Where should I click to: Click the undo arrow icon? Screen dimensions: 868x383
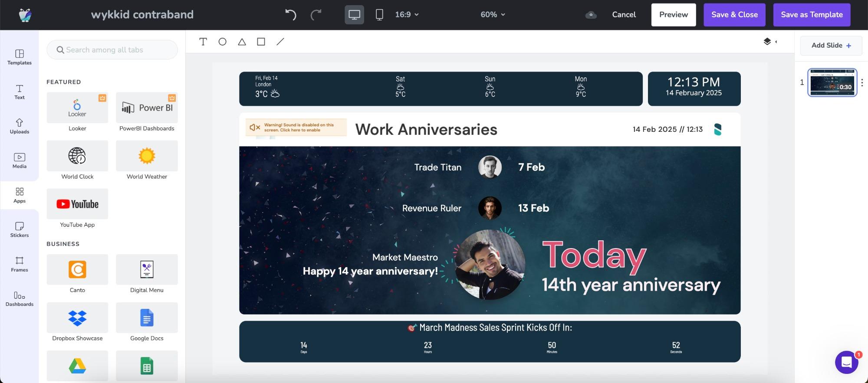(290, 15)
